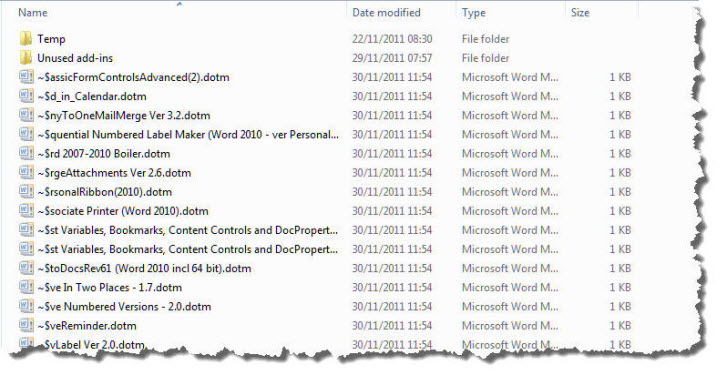
Task: Click Word icon beside ~$d_in_Calendar.dotm
Action: point(26,96)
